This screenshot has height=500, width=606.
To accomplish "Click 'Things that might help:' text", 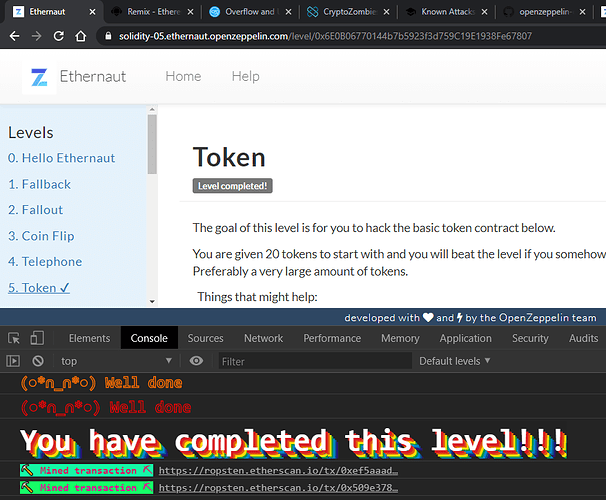I will 257,297.
